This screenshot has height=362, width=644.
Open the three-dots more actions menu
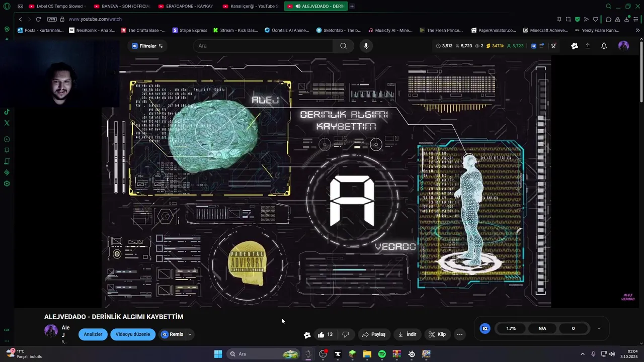point(460,334)
